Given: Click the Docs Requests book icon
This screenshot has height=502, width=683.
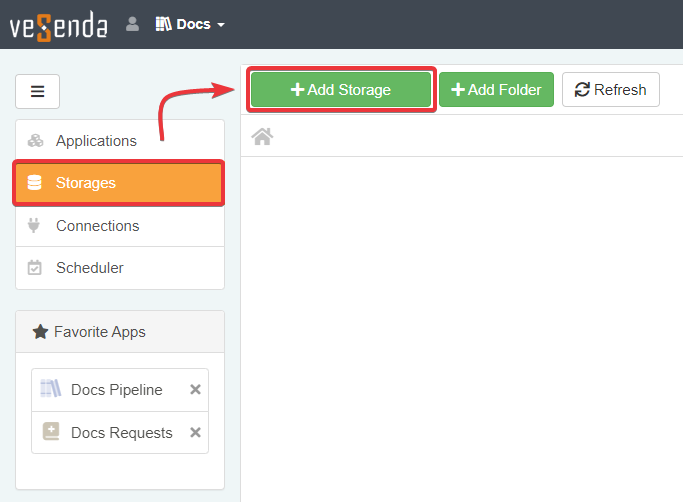Looking at the screenshot, I should (x=50, y=432).
